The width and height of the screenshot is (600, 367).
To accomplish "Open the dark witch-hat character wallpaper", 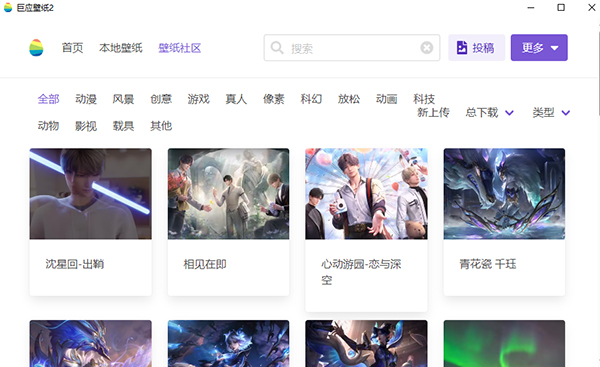I will [x=366, y=344].
